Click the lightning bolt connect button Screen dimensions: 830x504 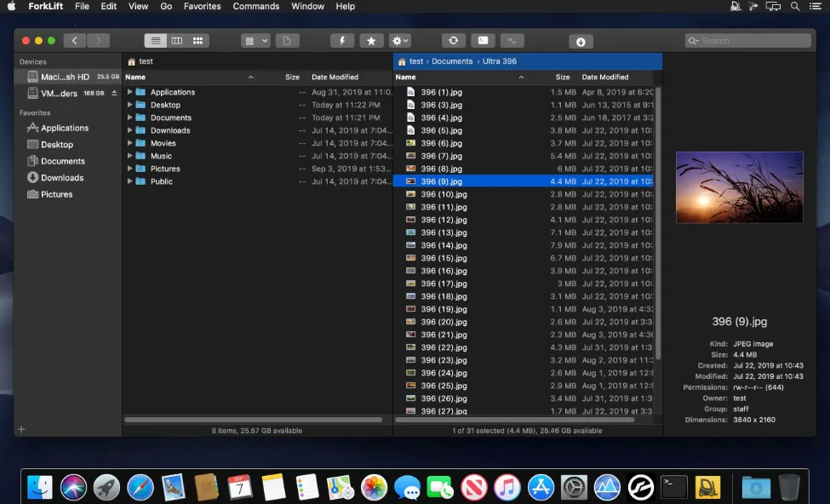coord(342,41)
